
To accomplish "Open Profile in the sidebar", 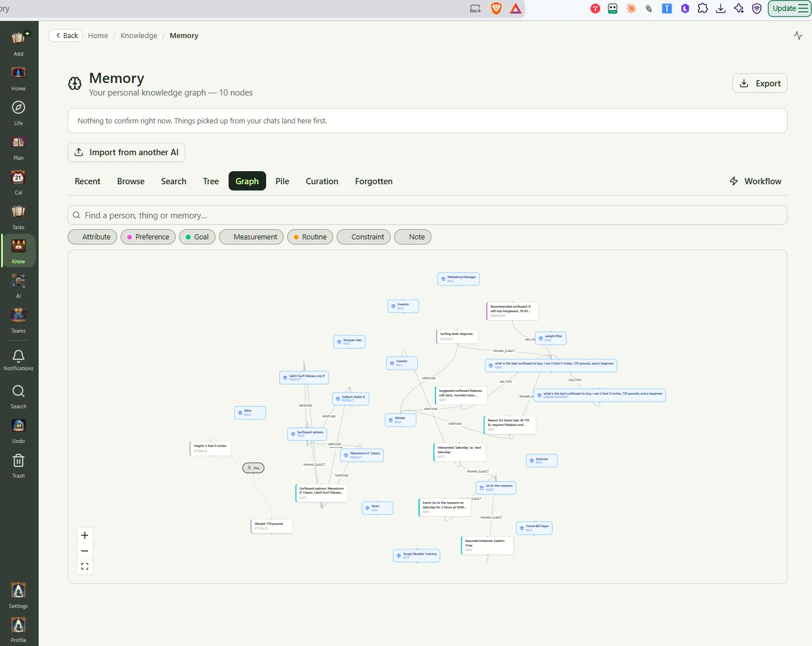I will click(x=19, y=630).
